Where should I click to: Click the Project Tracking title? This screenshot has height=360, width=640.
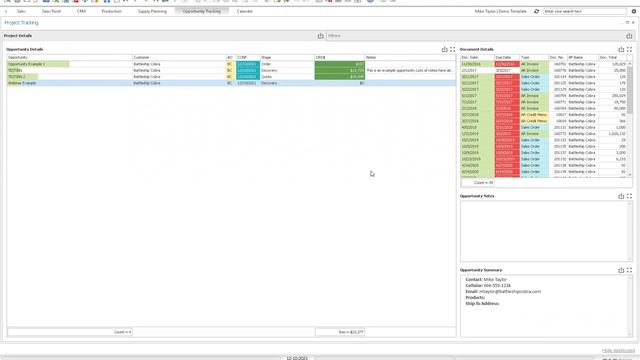[21, 23]
